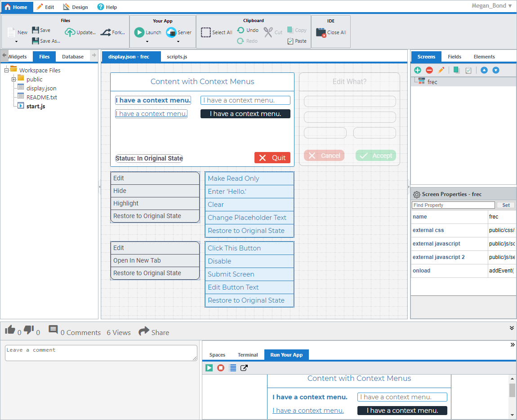The image size is (517, 420).
Task: Click the red remove screen icon
Action: (x=429, y=70)
